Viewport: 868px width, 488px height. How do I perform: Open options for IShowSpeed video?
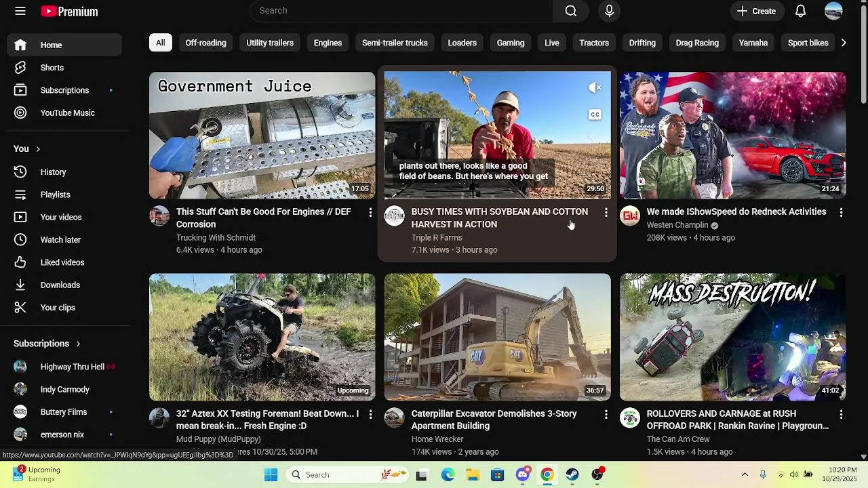tap(841, 213)
